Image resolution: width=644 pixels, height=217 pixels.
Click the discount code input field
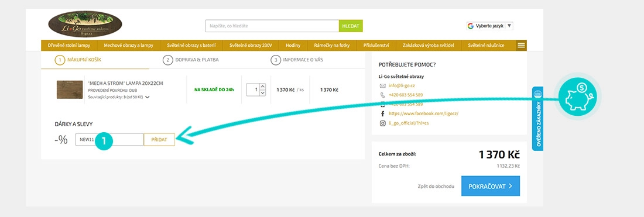(x=109, y=139)
